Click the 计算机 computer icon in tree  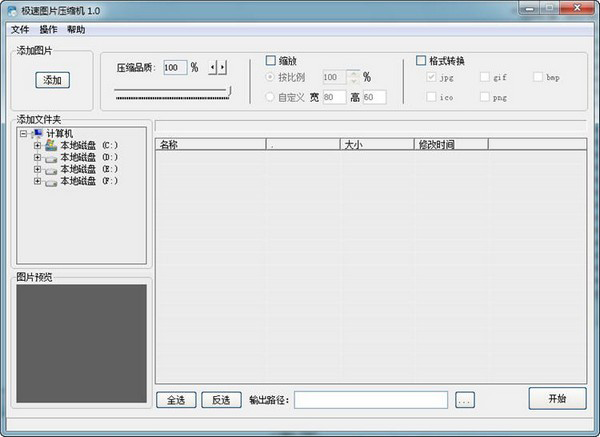coord(38,133)
